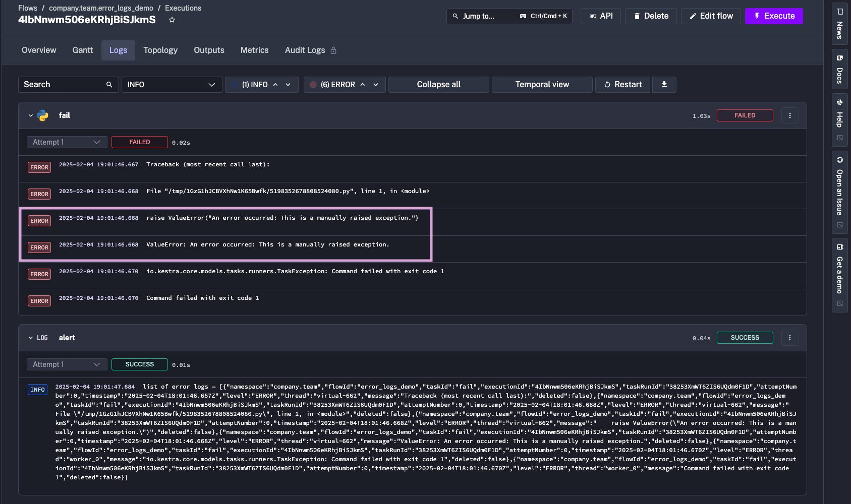Switch to the Gantt tab
This screenshot has height=504, width=851.
(x=83, y=50)
